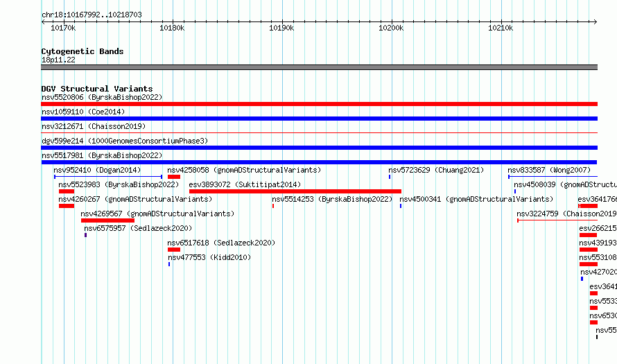
Task: Select the blue span line of nsv952410
Action: (x=108, y=177)
